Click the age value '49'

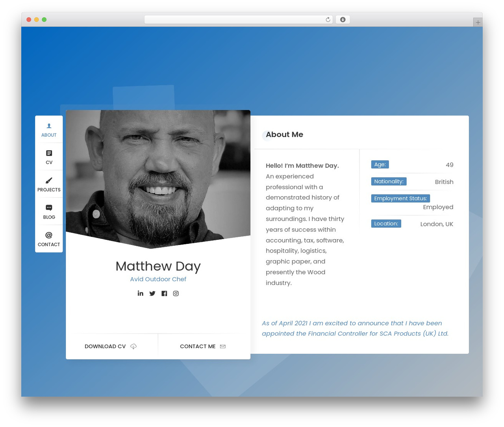click(449, 165)
